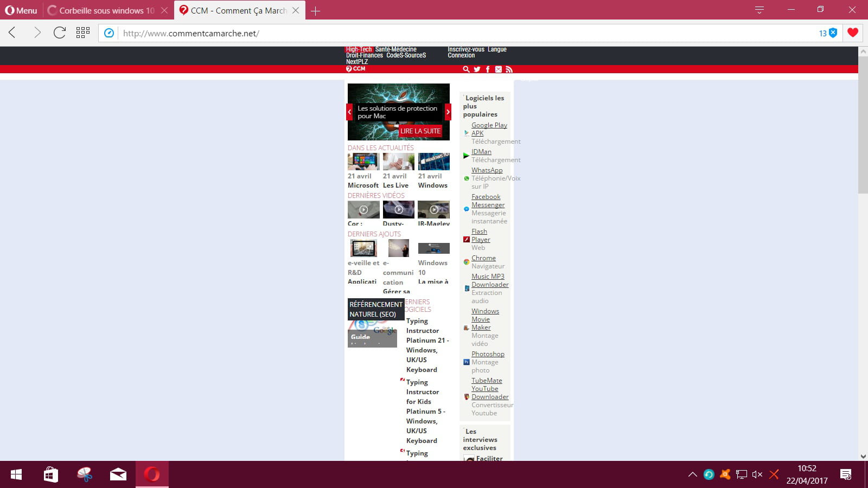This screenshot has height=488, width=868.
Task: Open Facebook Messenger software link
Action: pos(488,201)
